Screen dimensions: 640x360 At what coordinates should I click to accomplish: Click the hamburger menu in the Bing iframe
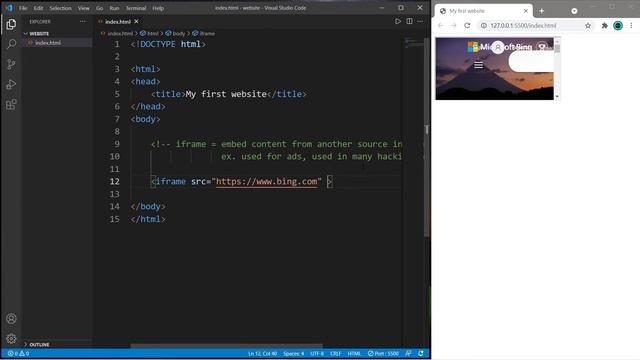pos(478,65)
